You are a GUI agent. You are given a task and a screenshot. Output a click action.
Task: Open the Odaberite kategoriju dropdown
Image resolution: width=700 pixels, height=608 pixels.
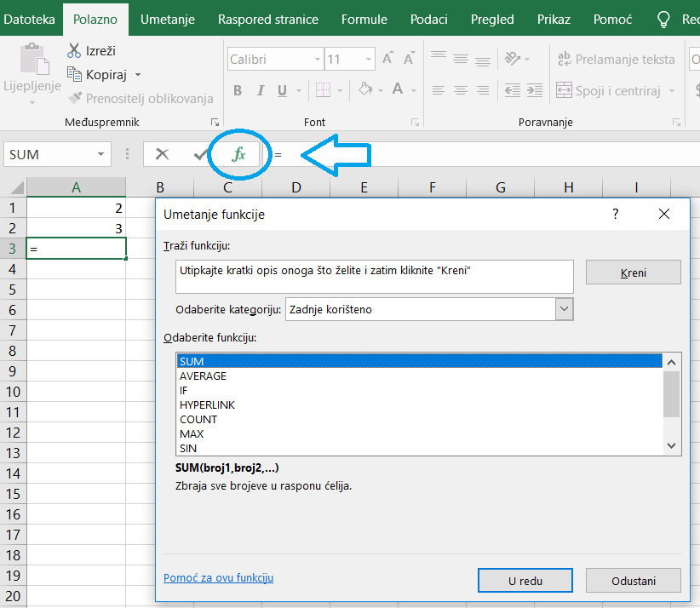564,310
